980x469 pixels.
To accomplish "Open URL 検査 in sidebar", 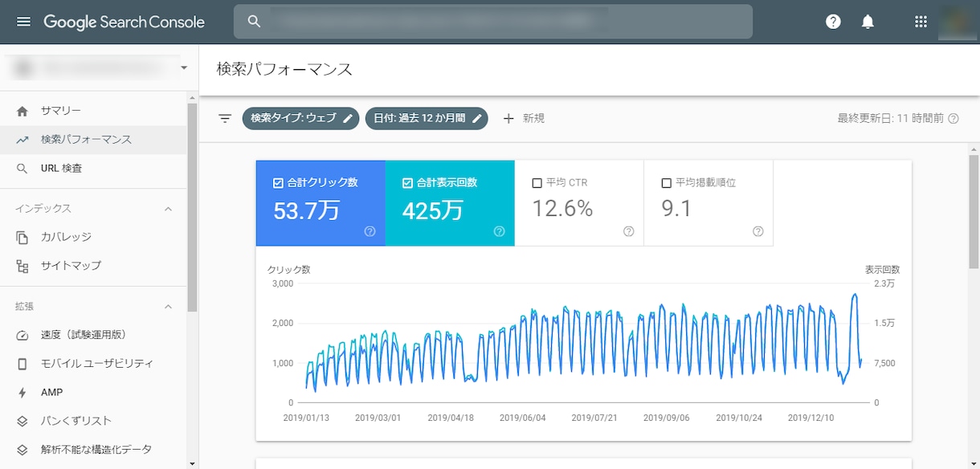I will tap(93, 169).
